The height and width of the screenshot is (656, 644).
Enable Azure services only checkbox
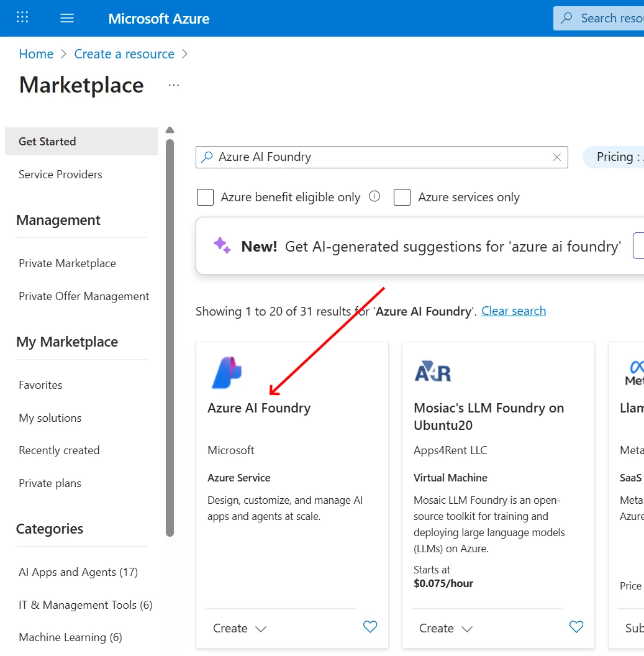point(402,197)
